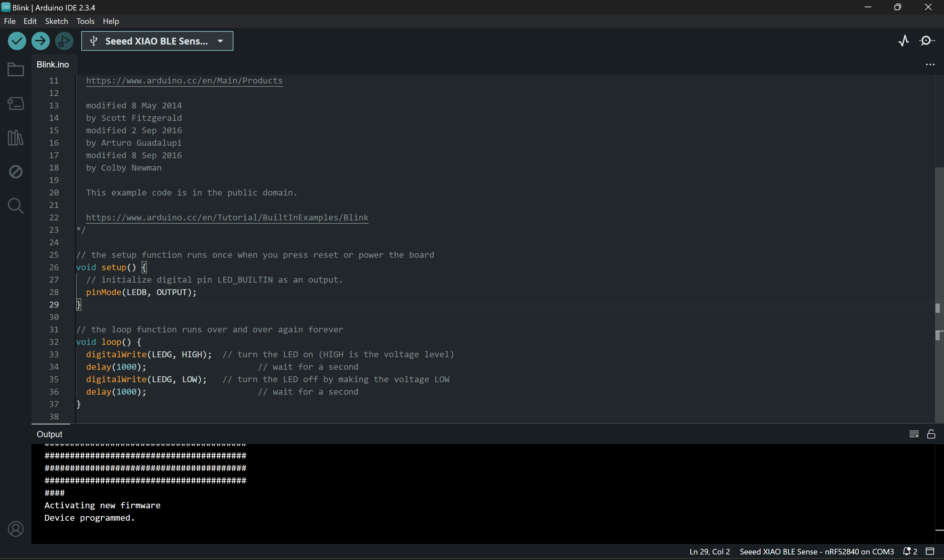Image resolution: width=944 pixels, height=560 pixels.
Task: Select the Output panel tab
Action: coord(49,434)
